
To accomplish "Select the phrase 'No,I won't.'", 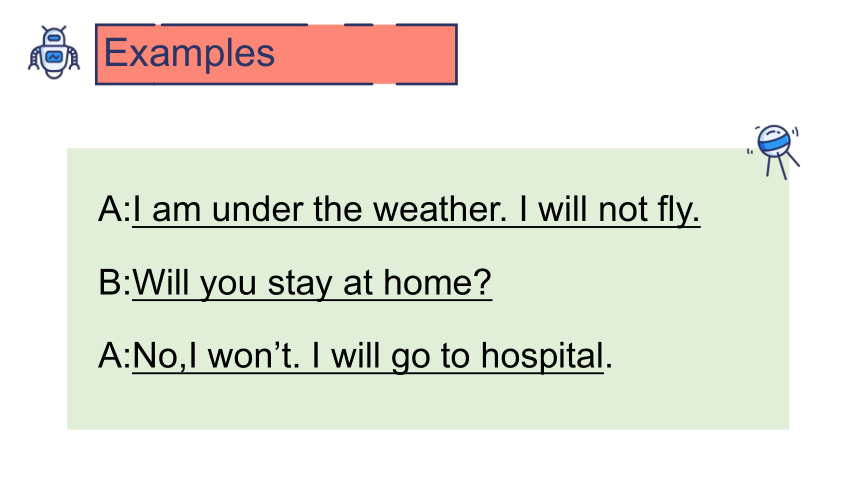I will coord(216,356).
